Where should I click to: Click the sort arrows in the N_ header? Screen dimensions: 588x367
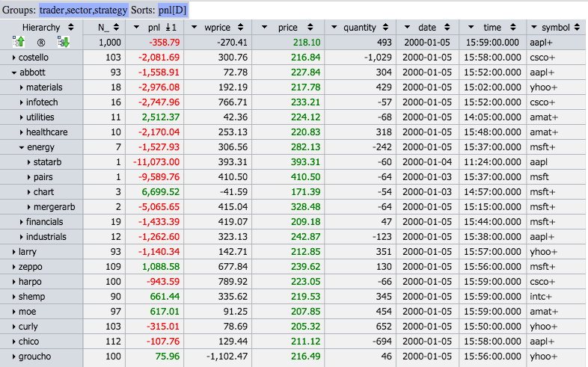[116, 28]
